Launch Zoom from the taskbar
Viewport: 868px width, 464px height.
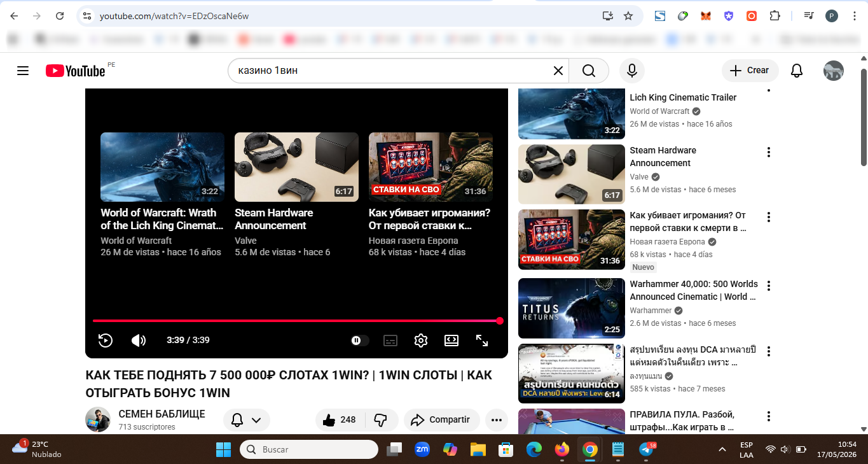coord(422,450)
